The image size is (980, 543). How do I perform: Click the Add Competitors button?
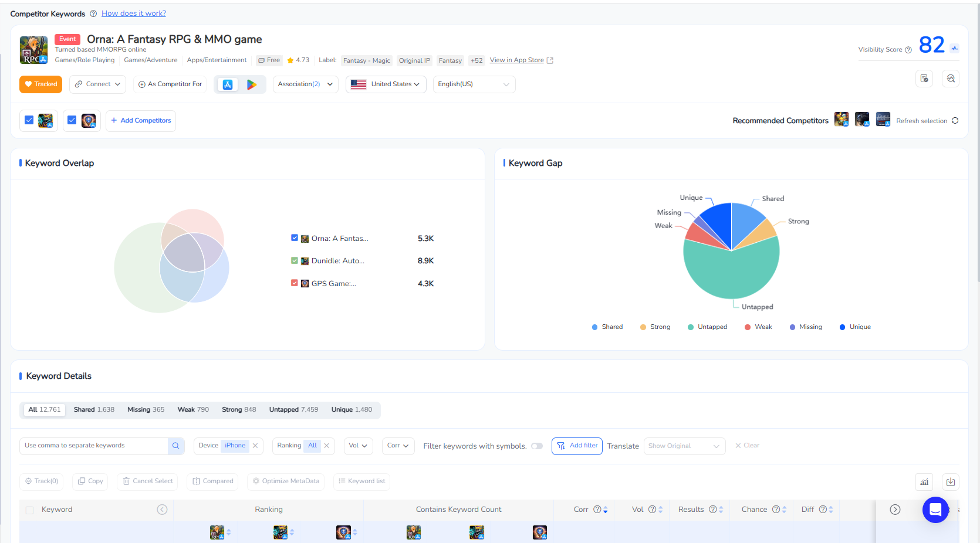pyautogui.click(x=141, y=121)
